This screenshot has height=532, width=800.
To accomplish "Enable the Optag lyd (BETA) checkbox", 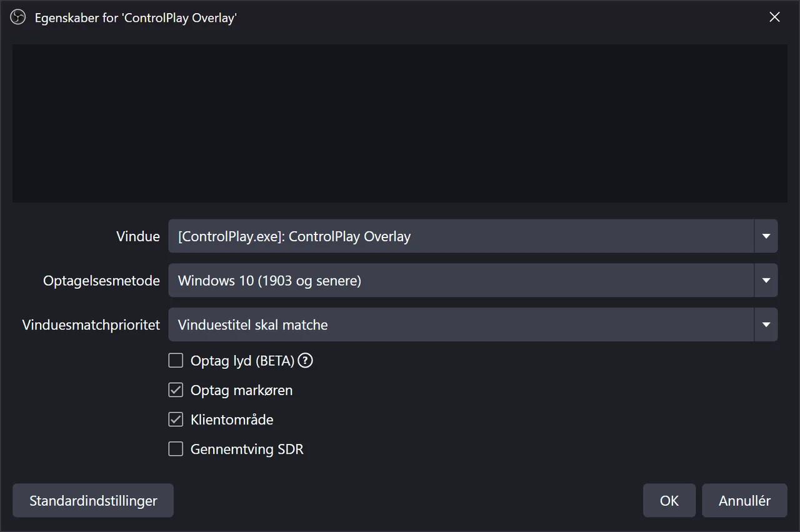I will click(176, 361).
